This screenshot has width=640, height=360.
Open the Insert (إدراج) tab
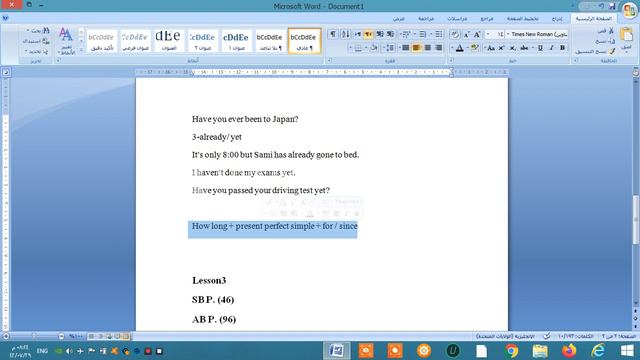click(x=557, y=18)
